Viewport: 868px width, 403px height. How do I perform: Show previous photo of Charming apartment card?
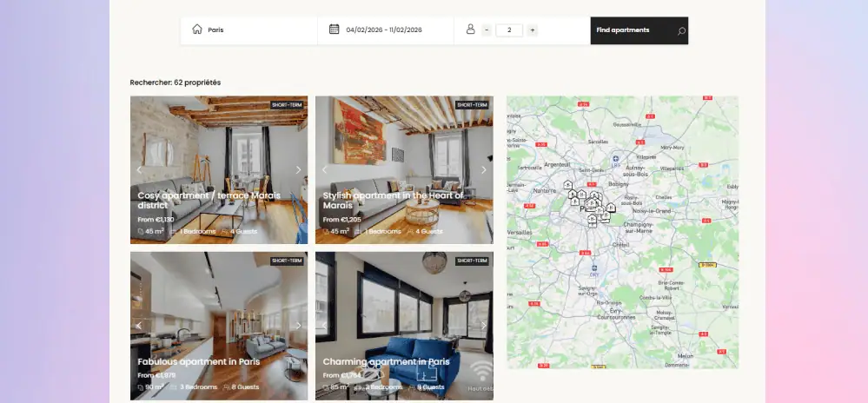click(x=324, y=326)
